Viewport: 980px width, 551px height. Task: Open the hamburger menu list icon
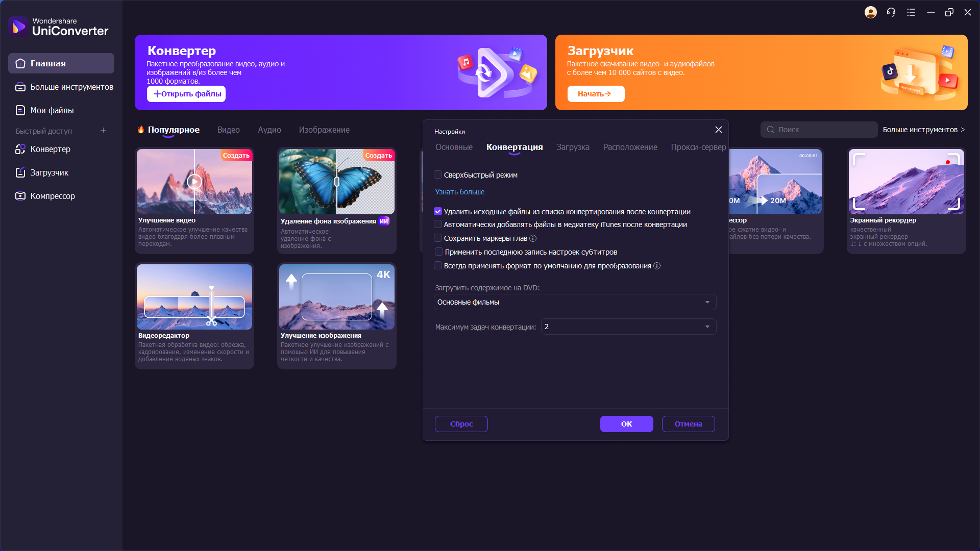click(x=911, y=12)
